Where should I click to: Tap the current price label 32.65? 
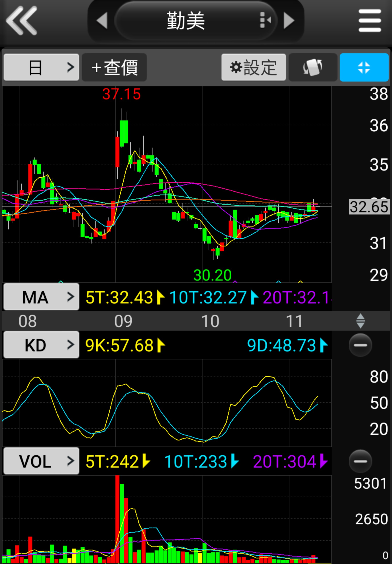pos(369,207)
